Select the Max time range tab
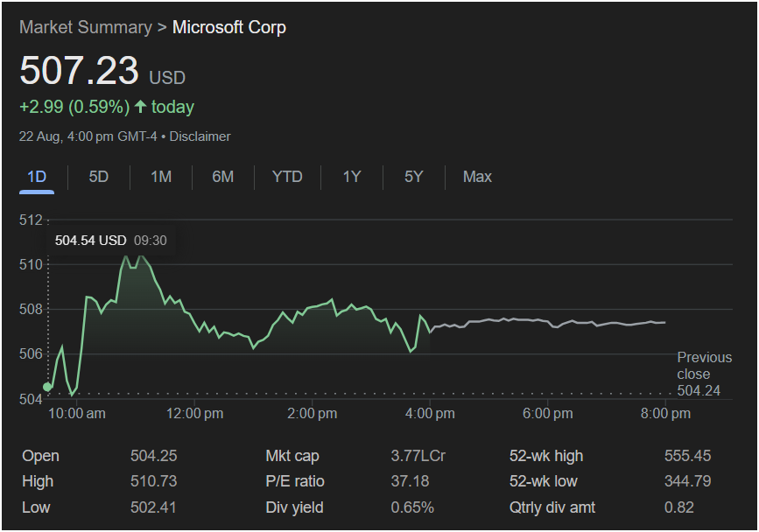This screenshot has width=759, height=532. [x=477, y=177]
